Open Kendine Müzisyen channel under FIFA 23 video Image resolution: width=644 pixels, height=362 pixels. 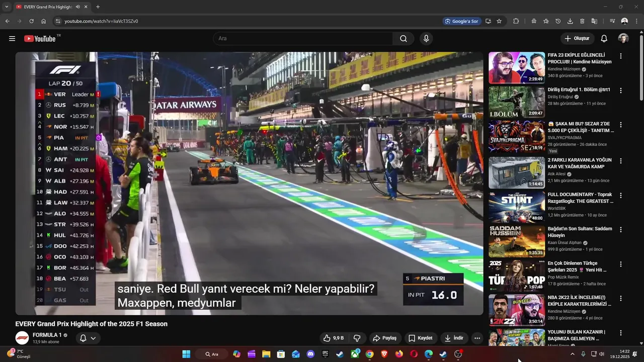pos(565,69)
